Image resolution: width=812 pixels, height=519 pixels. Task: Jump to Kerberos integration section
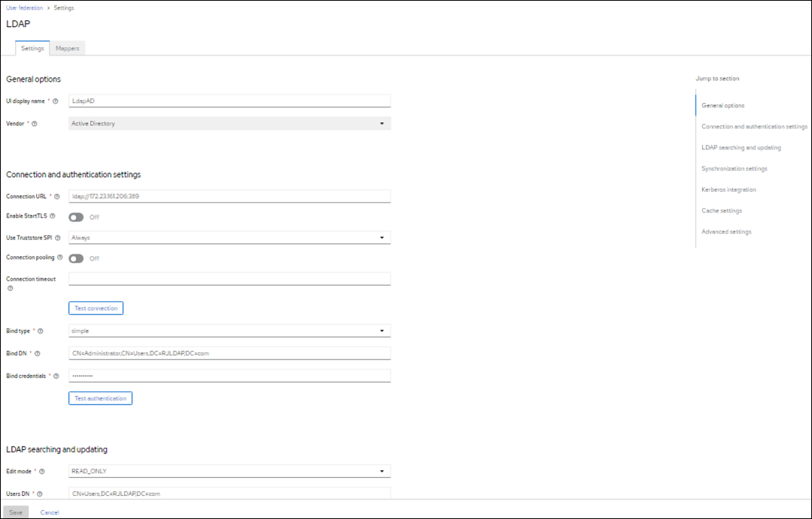(729, 190)
